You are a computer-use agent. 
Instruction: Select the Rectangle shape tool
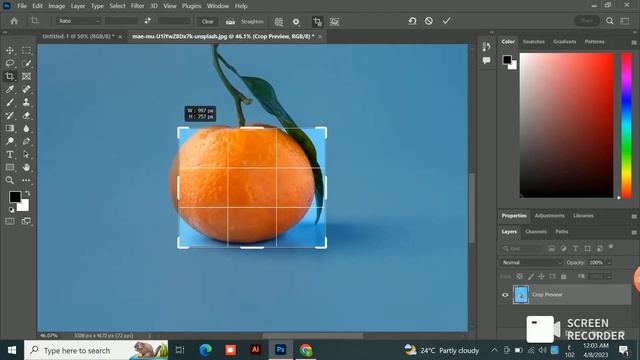tap(10, 167)
